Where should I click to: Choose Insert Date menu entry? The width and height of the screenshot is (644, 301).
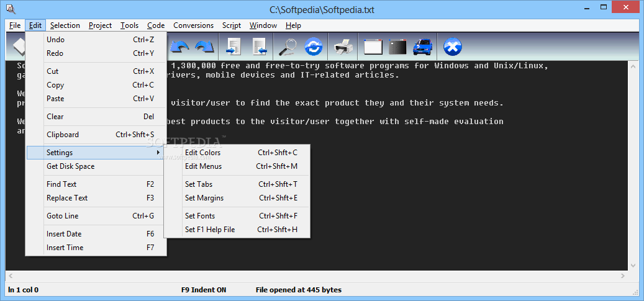click(96, 234)
